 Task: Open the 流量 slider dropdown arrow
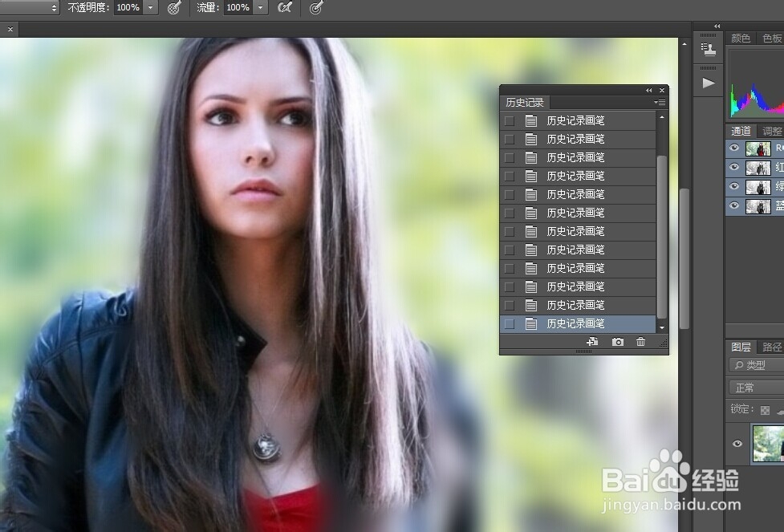coord(260,7)
